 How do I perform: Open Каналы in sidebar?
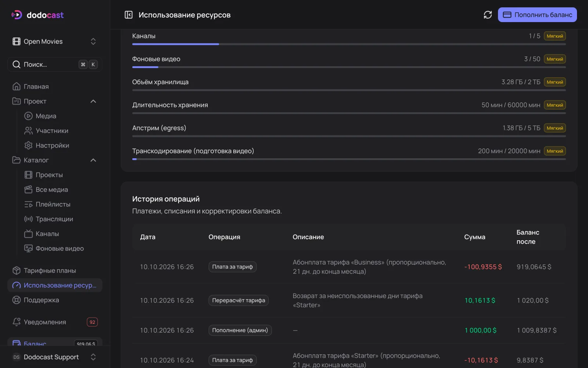click(61, 234)
